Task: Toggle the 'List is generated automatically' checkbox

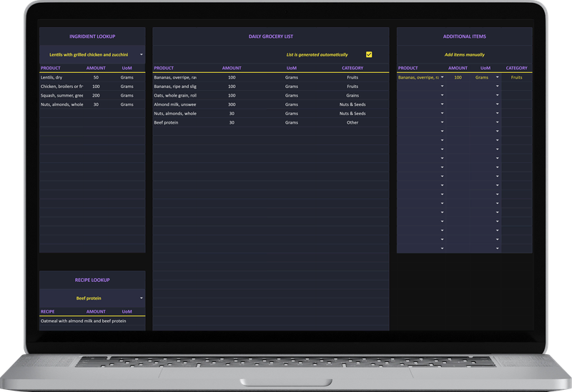Action: tap(369, 54)
